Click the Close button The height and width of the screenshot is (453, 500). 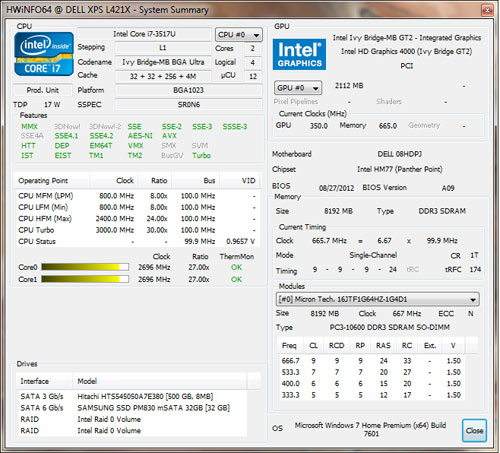[474, 431]
